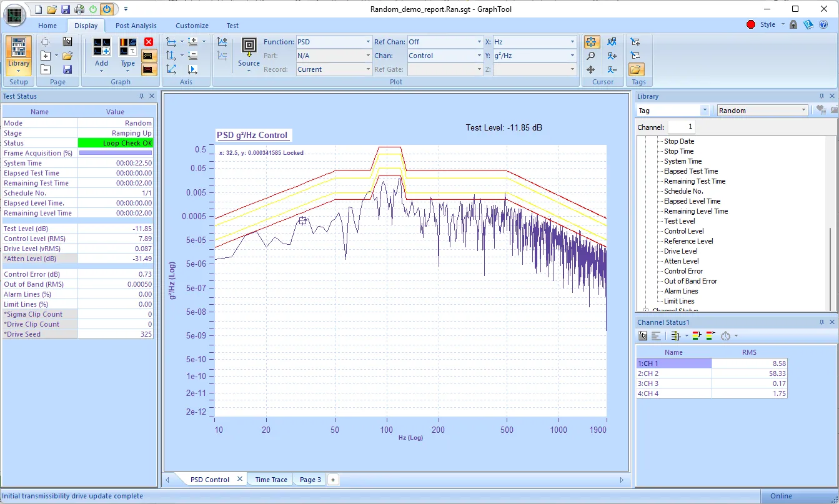Click the red record circle beside Style
Viewport: 839px width, 504px height.
(x=750, y=25)
